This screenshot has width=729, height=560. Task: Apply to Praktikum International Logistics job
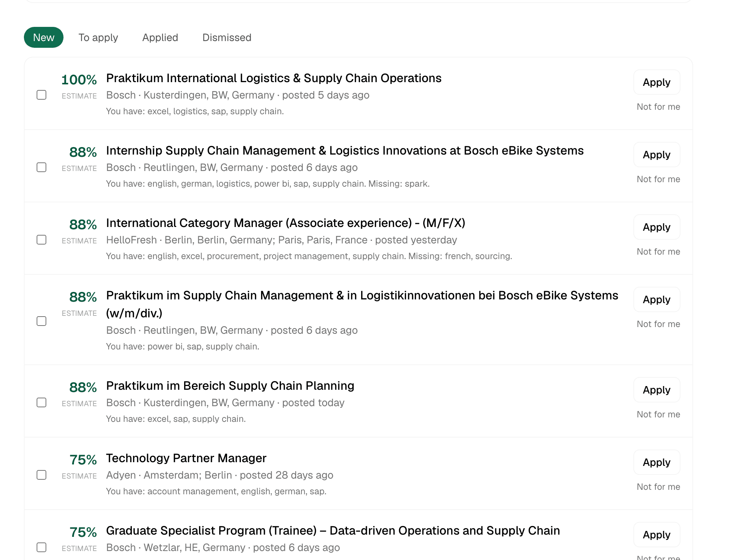[x=657, y=82]
